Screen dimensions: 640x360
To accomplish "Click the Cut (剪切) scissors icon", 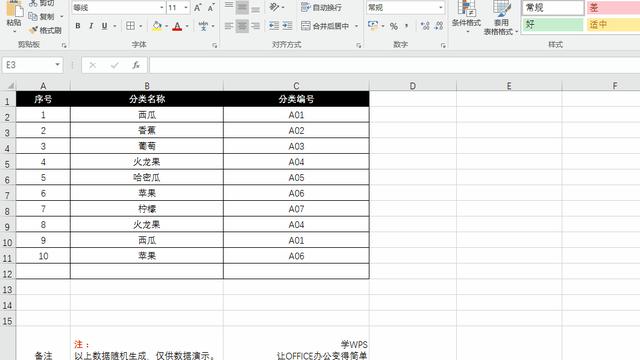I will point(33,3).
